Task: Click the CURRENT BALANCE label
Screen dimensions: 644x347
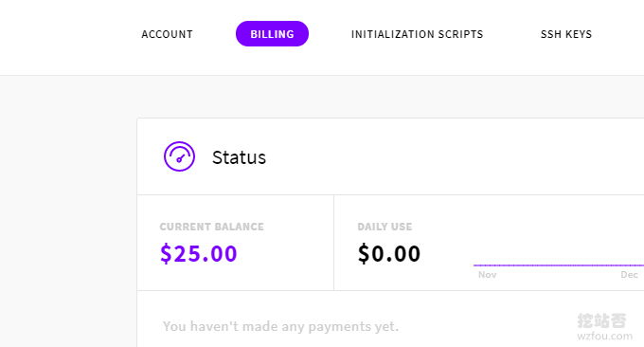Action: click(x=211, y=227)
